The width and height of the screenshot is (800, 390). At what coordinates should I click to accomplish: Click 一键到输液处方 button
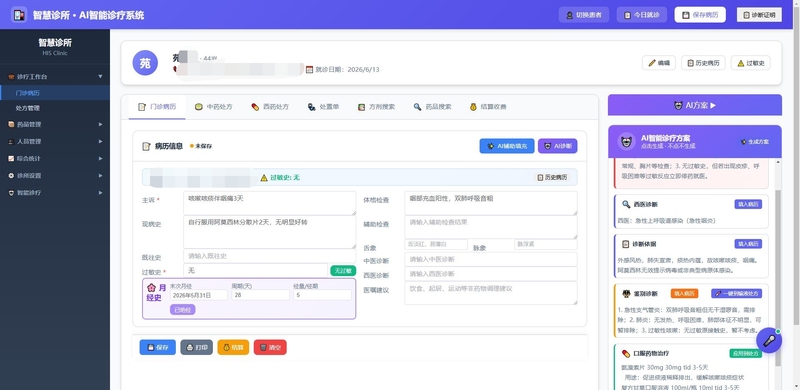tap(736, 294)
